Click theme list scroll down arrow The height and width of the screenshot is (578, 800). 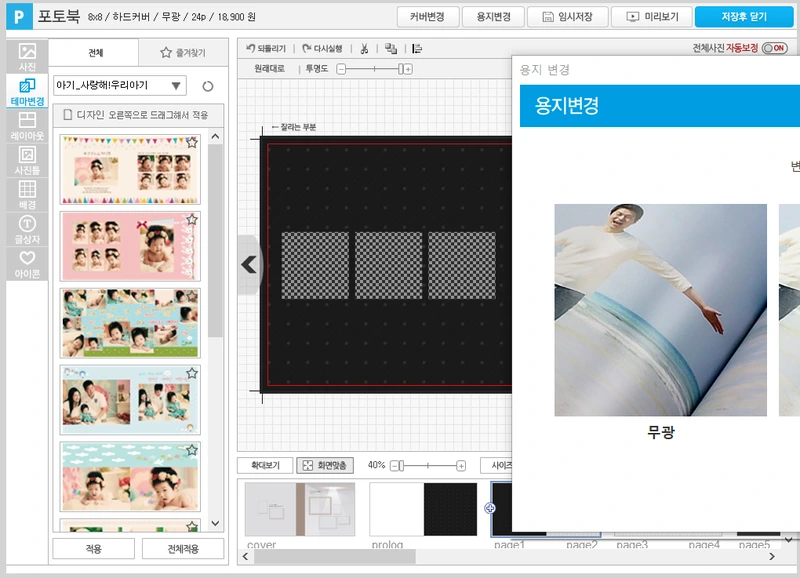[x=215, y=523]
